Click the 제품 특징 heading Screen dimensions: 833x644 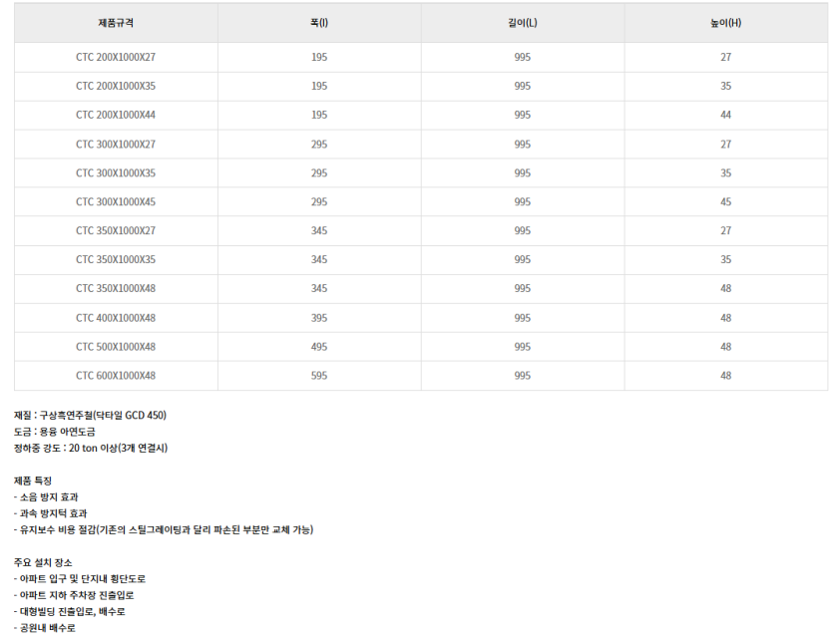(x=33, y=481)
